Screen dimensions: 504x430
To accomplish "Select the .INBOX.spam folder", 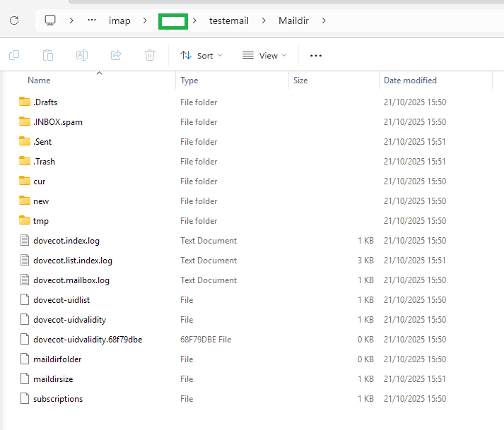I will pos(57,122).
